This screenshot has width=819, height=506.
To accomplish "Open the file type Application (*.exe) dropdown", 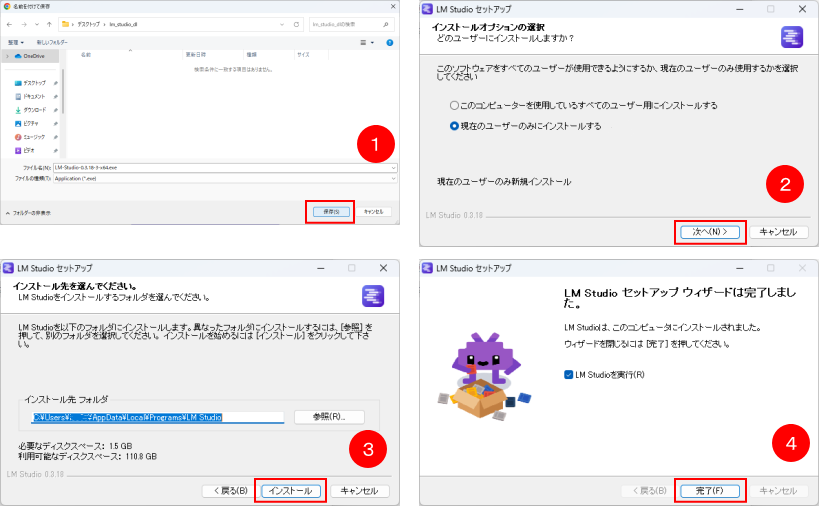I will 225,179.
